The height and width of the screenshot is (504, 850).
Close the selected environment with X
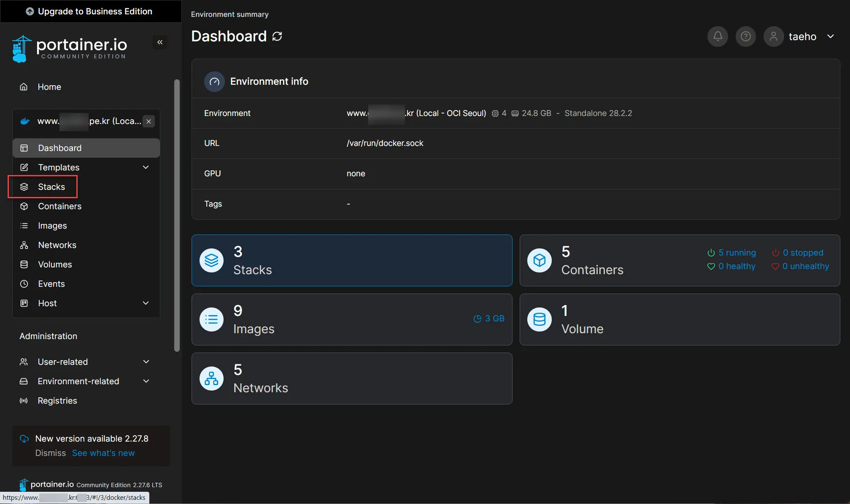pos(148,121)
